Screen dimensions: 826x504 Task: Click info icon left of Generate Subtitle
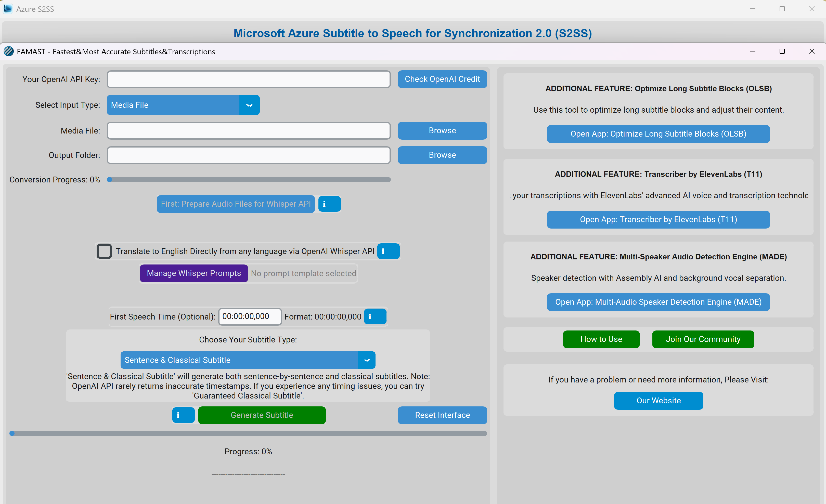[x=183, y=415]
